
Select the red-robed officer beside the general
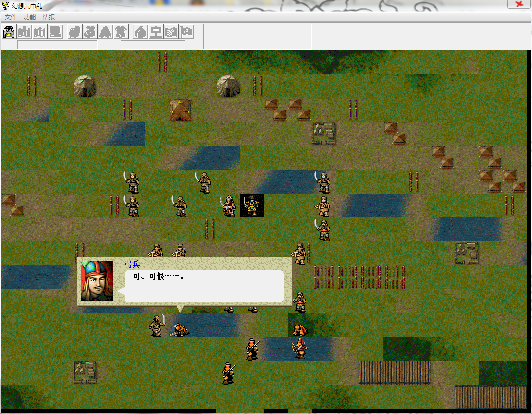(229, 206)
